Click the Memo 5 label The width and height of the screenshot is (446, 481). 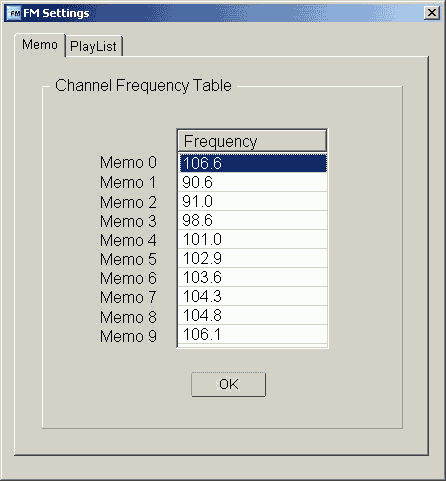point(128,259)
